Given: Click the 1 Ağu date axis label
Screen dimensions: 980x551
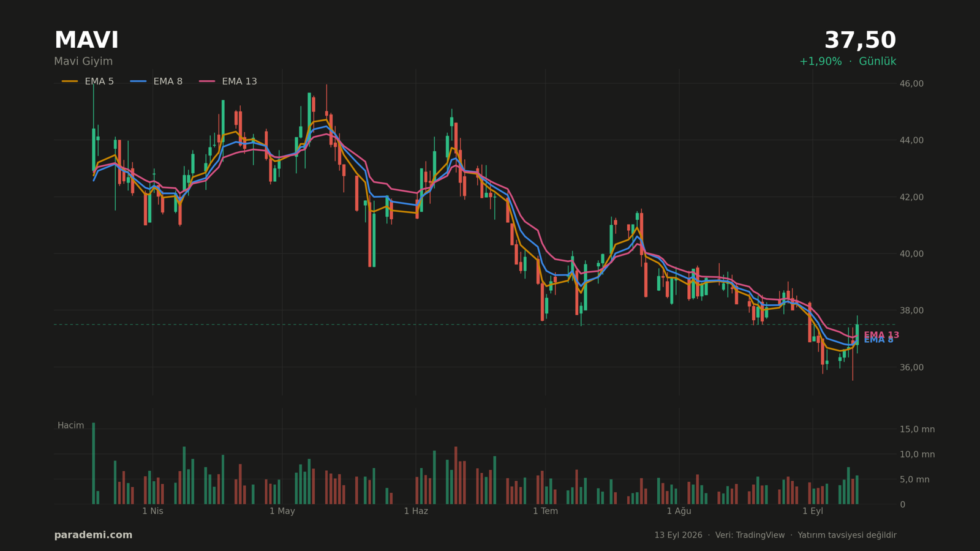Looking at the screenshot, I should click(x=679, y=511).
